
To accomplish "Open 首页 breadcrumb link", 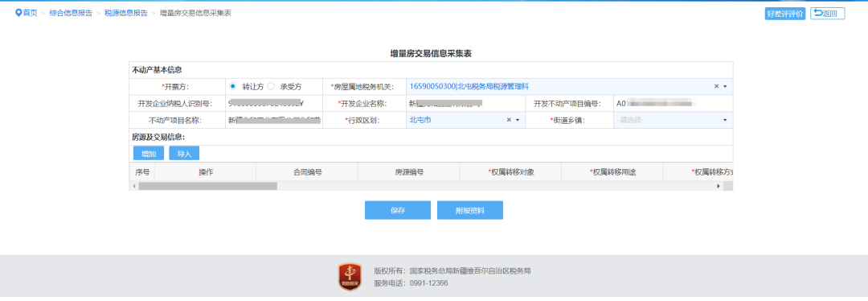I will 30,13.
